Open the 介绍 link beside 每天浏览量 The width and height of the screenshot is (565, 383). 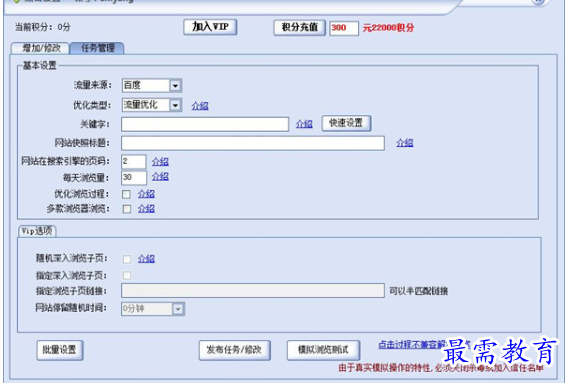160,177
